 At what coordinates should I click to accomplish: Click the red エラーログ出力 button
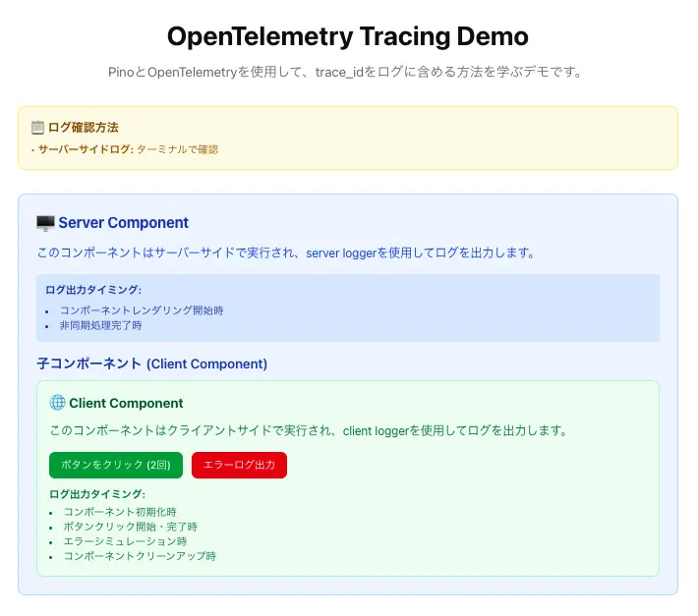pyautogui.click(x=239, y=465)
